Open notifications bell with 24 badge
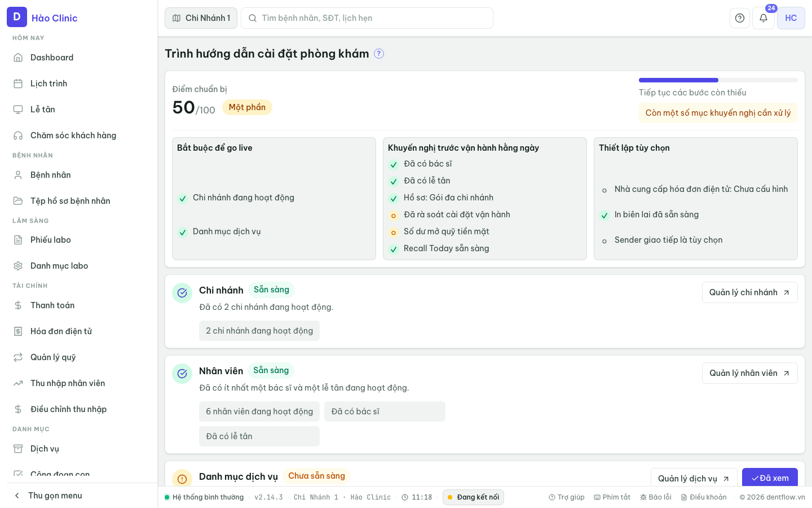This screenshot has height=508, width=812. (764, 18)
